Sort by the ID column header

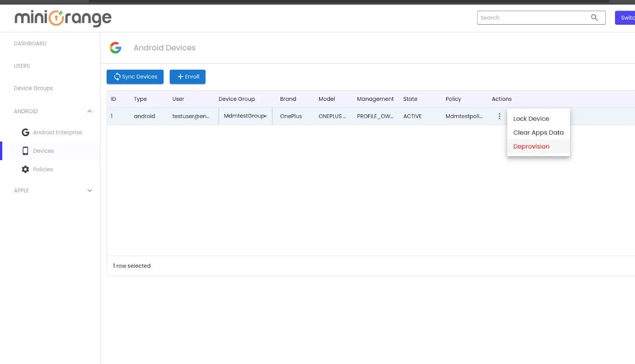114,99
